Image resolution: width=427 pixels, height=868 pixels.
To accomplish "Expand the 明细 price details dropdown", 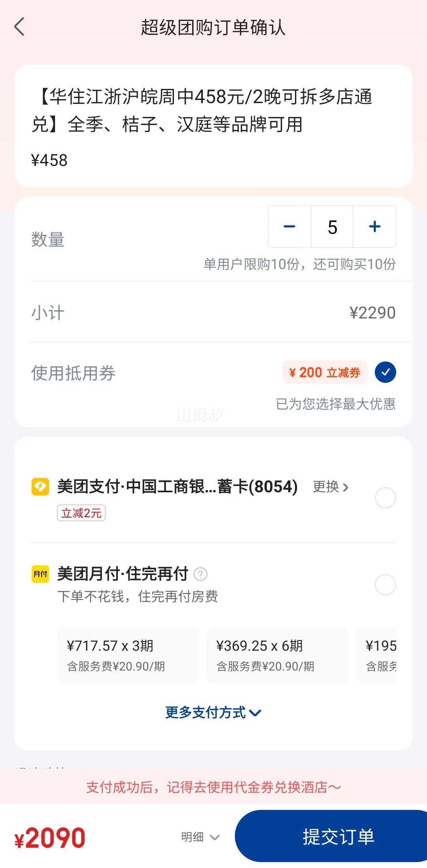I will pyautogui.click(x=200, y=837).
